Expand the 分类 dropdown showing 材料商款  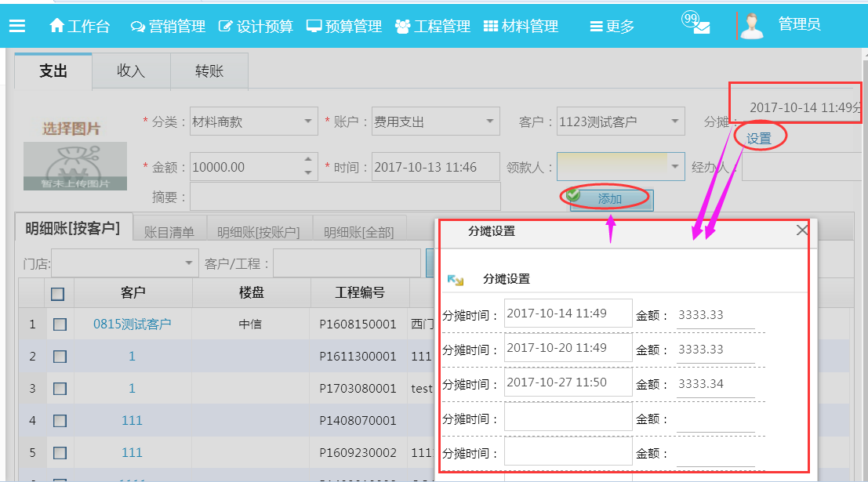pos(308,121)
